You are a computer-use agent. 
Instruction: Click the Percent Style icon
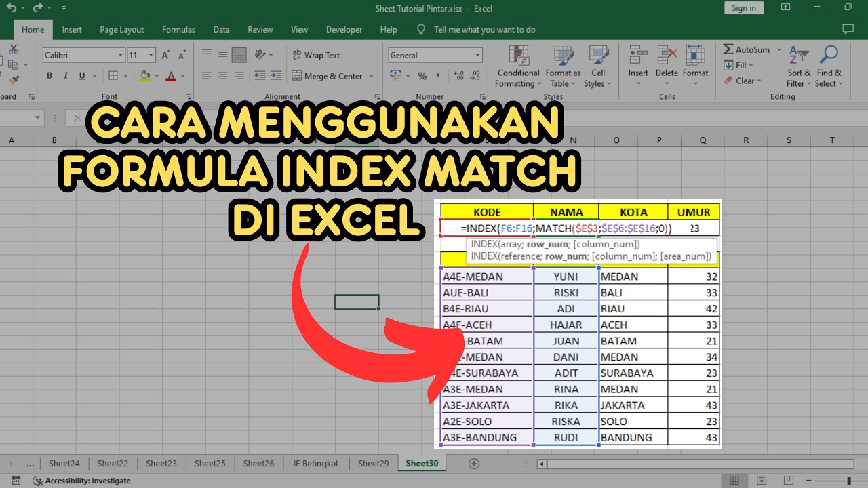(x=422, y=76)
